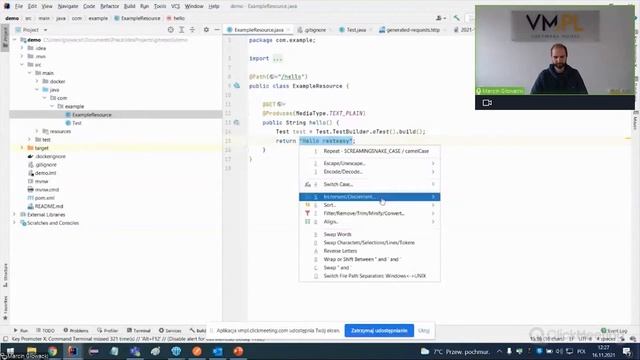The image size is (640, 360).
Task: Select Increment/Decrement popup entry
Action: 369,197
